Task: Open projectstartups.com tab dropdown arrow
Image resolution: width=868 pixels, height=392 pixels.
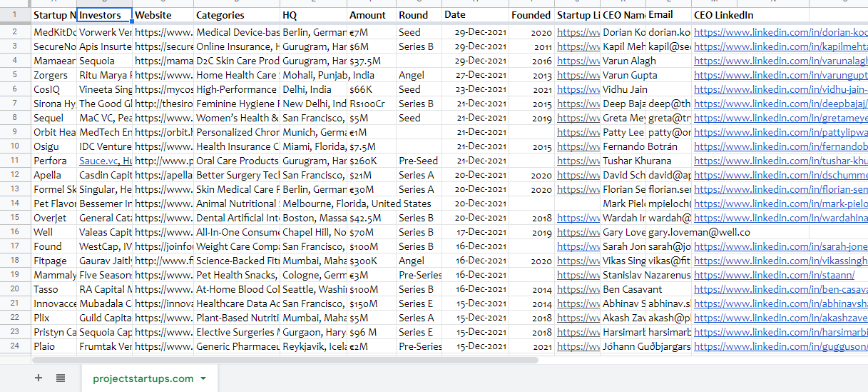Action: point(203,378)
